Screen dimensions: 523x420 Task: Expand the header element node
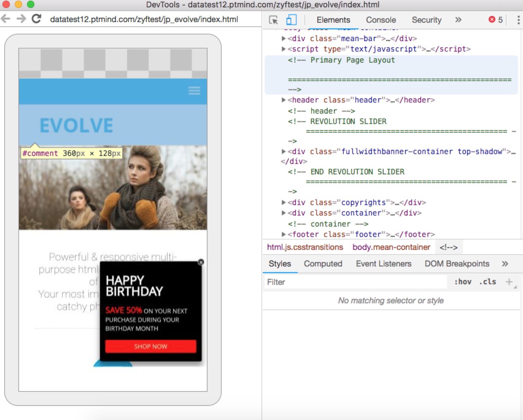(284, 100)
